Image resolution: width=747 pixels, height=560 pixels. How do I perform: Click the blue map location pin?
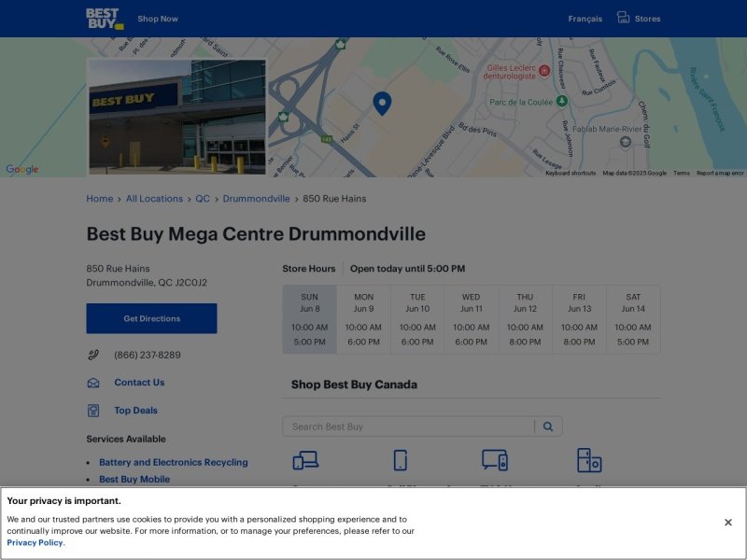pyautogui.click(x=382, y=104)
